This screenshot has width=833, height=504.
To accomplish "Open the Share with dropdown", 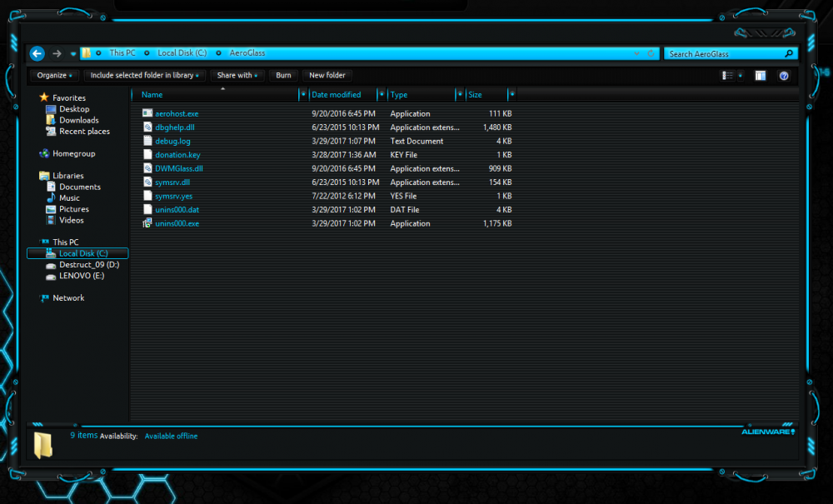I will click(237, 75).
